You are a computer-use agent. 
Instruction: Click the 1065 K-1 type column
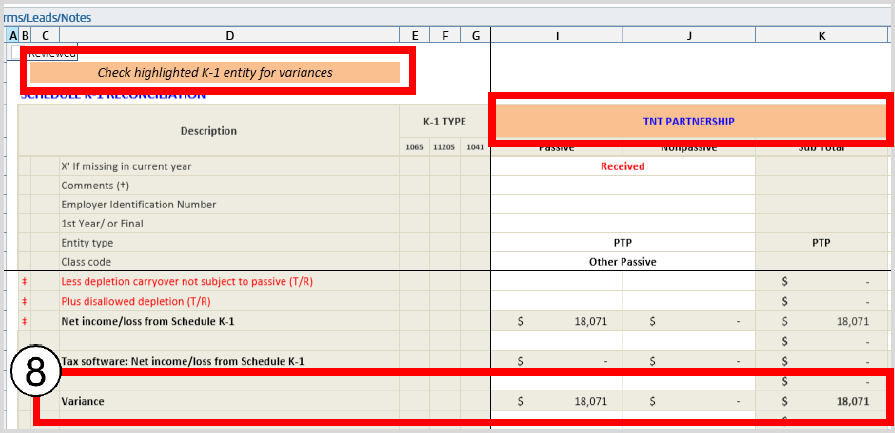tap(414, 147)
